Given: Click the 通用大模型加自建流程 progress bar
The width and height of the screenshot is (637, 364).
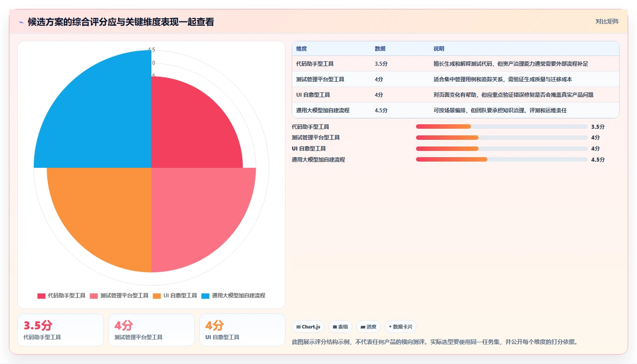Looking at the screenshot, I should tap(502, 159).
